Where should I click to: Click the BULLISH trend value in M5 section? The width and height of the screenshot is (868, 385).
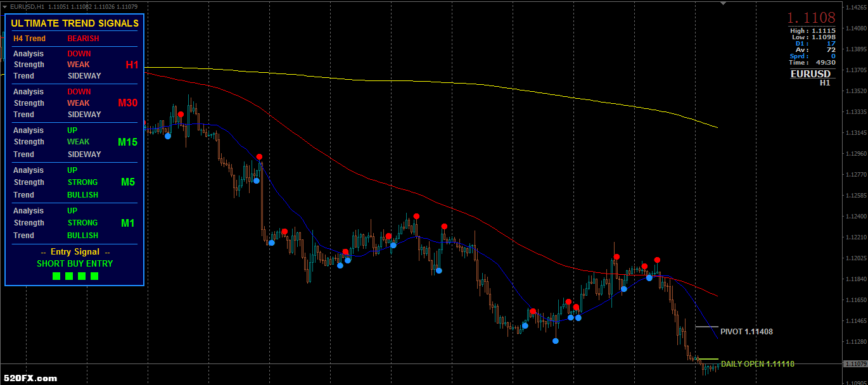point(83,195)
